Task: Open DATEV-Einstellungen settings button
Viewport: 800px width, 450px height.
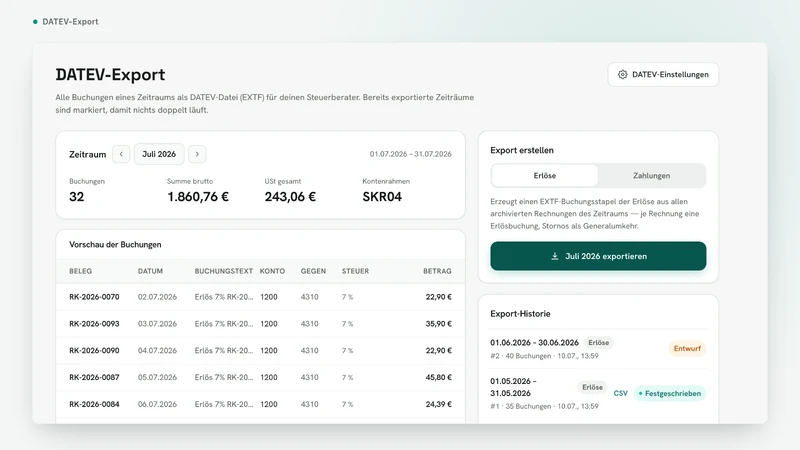Action: pos(663,74)
